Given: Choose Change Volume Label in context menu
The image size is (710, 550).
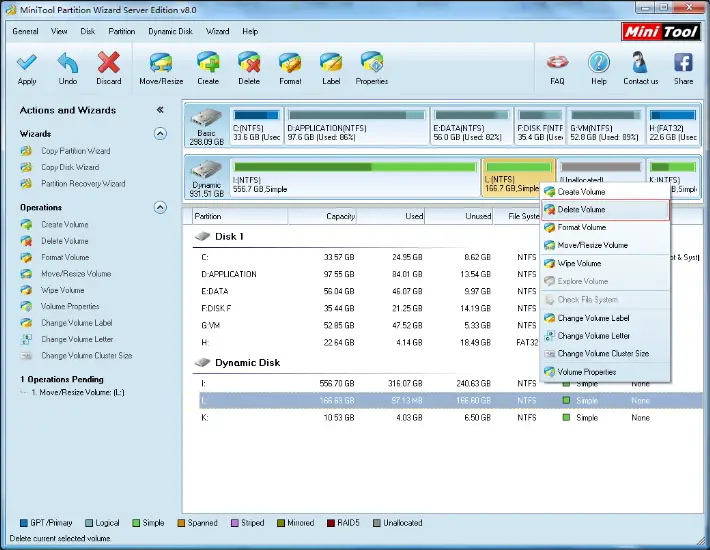Looking at the screenshot, I should (605, 318).
